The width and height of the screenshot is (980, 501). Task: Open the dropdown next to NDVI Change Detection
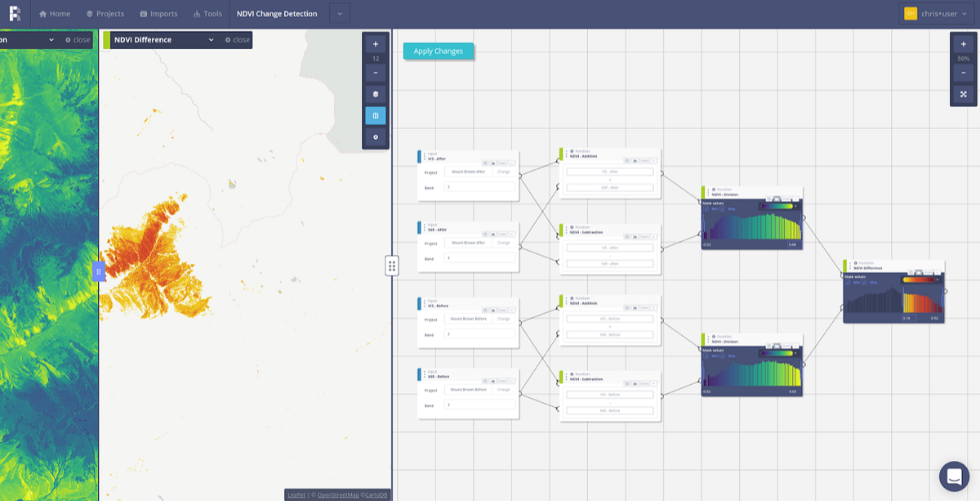pos(340,14)
